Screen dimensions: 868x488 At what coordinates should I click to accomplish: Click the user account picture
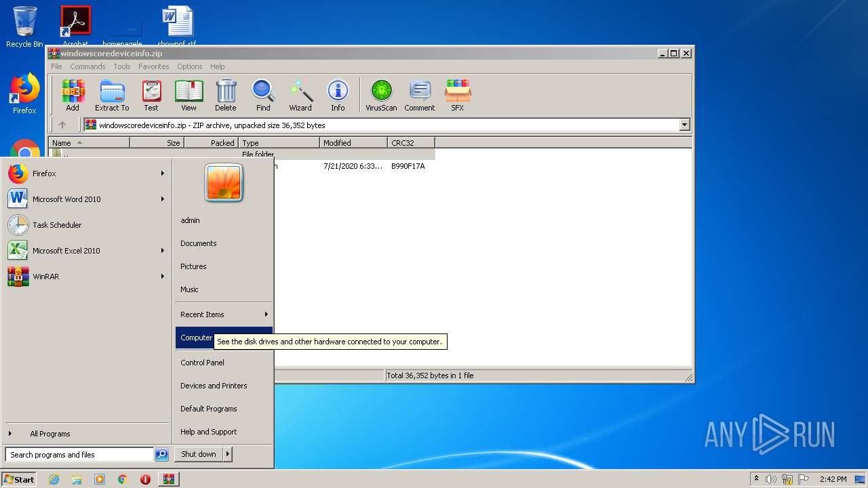pyautogui.click(x=224, y=183)
